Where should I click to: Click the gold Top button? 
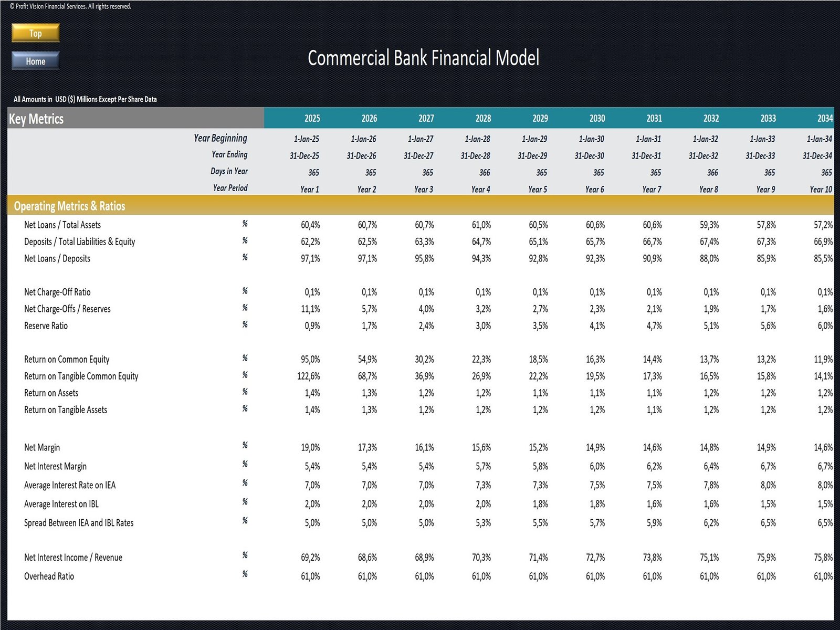[x=36, y=33]
